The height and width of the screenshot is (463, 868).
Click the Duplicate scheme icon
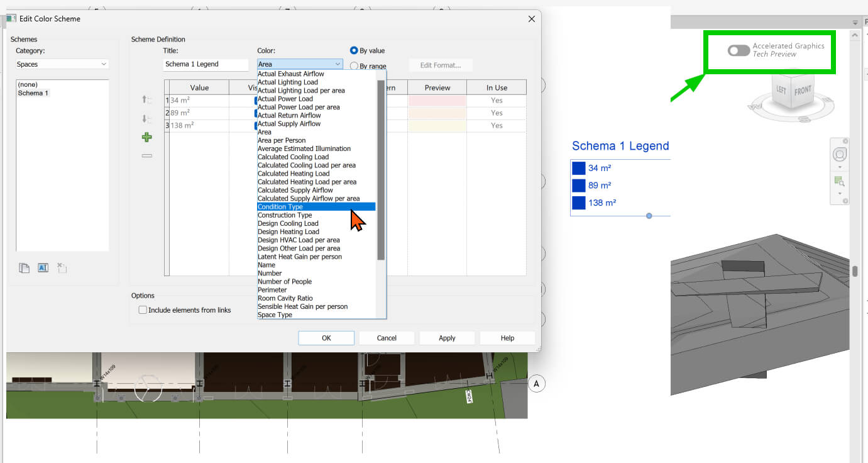coord(24,268)
